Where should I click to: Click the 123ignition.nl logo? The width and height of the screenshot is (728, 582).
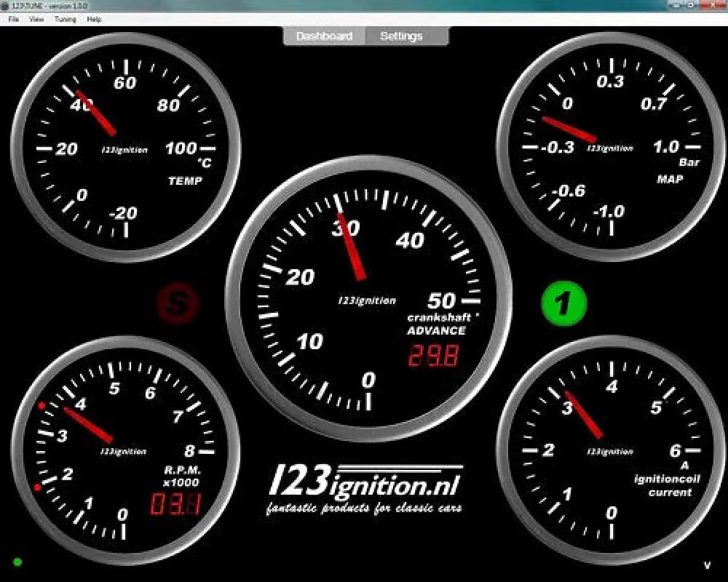point(365,487)
